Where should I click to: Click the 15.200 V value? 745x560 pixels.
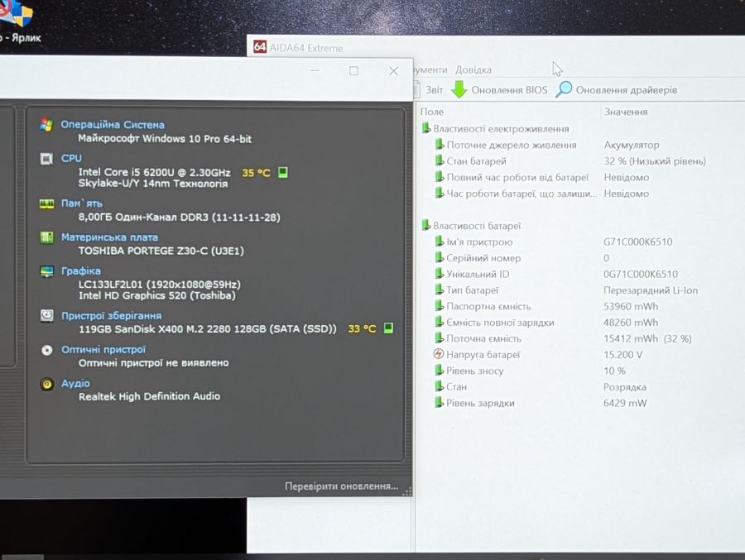622,354
